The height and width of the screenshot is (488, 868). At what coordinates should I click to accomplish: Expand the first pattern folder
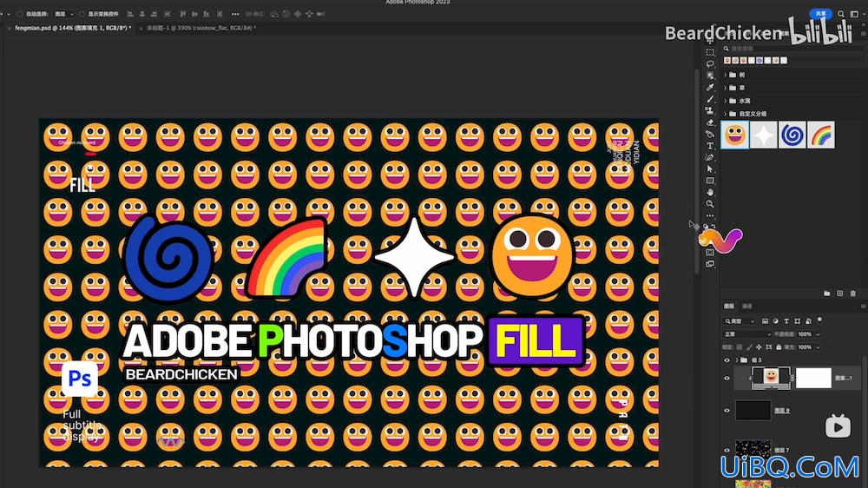click(x=725, y=75)
